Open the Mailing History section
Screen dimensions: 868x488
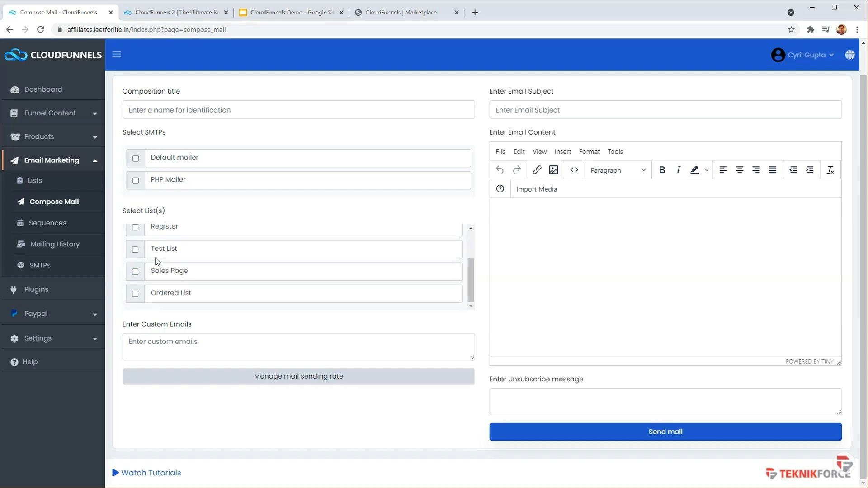click(x=54, y=244)
